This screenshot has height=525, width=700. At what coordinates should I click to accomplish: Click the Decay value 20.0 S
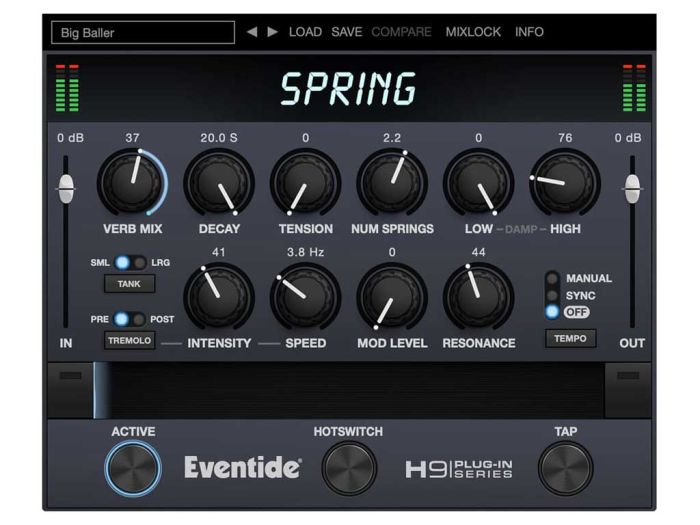tap(219, 138)
